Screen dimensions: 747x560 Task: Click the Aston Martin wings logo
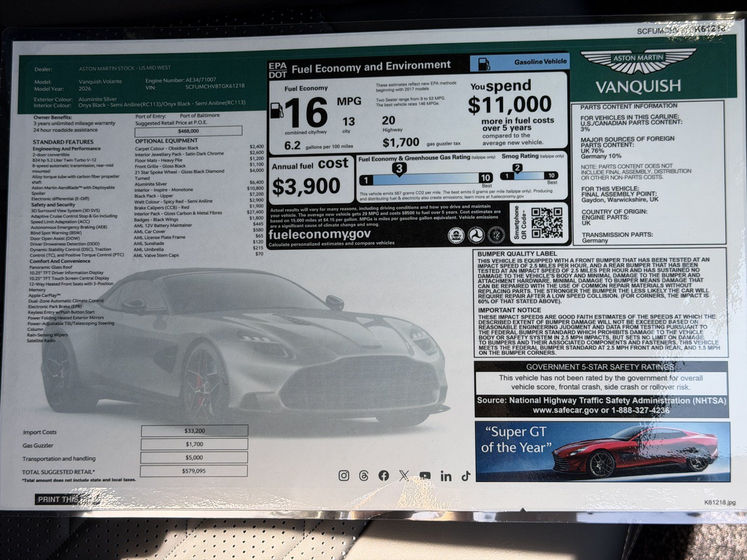pyautogui.click(x=638, y=62)
